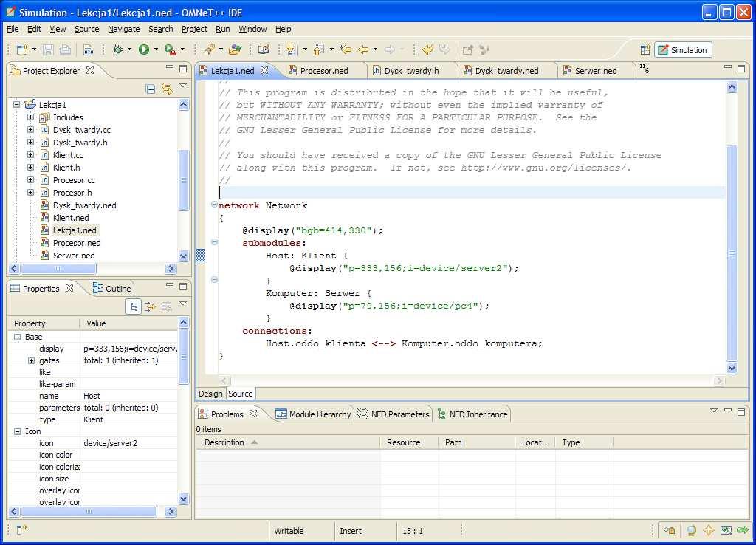
Task: Open the NED Inheritance tab
Action: click(x=472, y=414)
